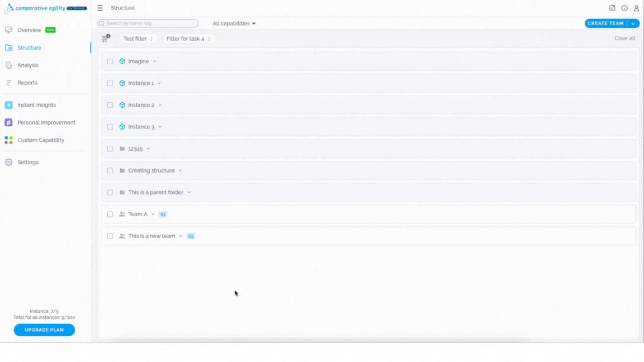644x362 pixels.
Task: Go to Analysis in sidebar
Action: pyautogui.click(x=27, y=65)
